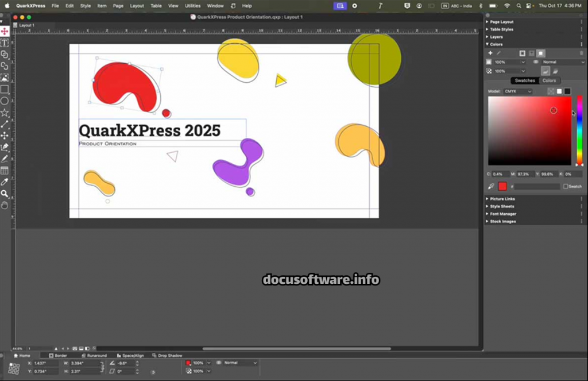Viewport: 588px width, 381px height.
Task: Expand the Page Layout panel
Action: point(501,22)
